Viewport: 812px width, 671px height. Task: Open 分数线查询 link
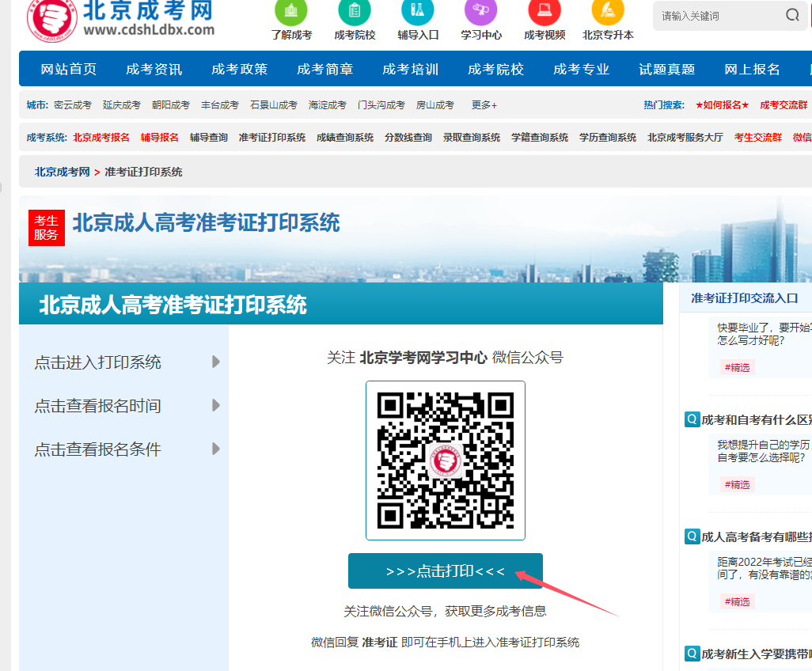(x=408, y=137)
